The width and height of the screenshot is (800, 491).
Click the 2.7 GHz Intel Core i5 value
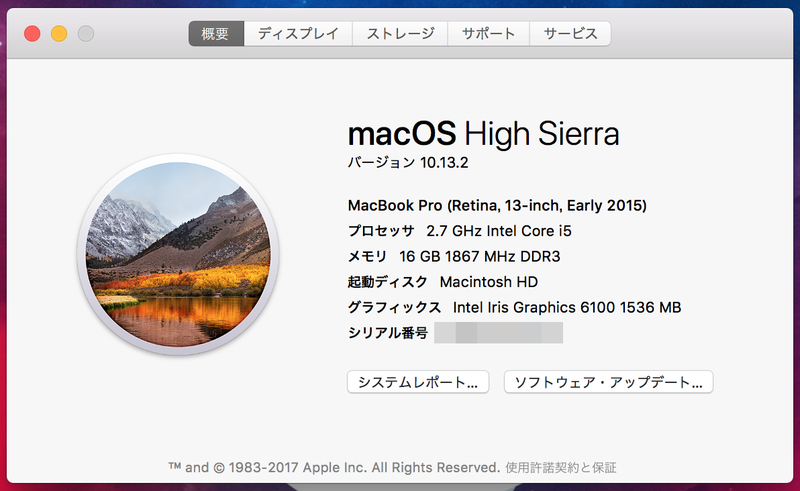[498, 231]
